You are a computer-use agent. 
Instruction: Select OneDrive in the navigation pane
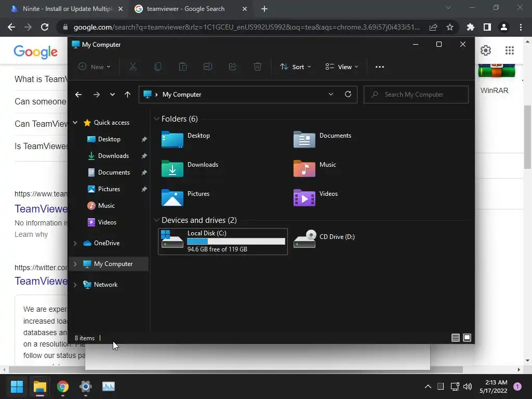pos(107,243)
